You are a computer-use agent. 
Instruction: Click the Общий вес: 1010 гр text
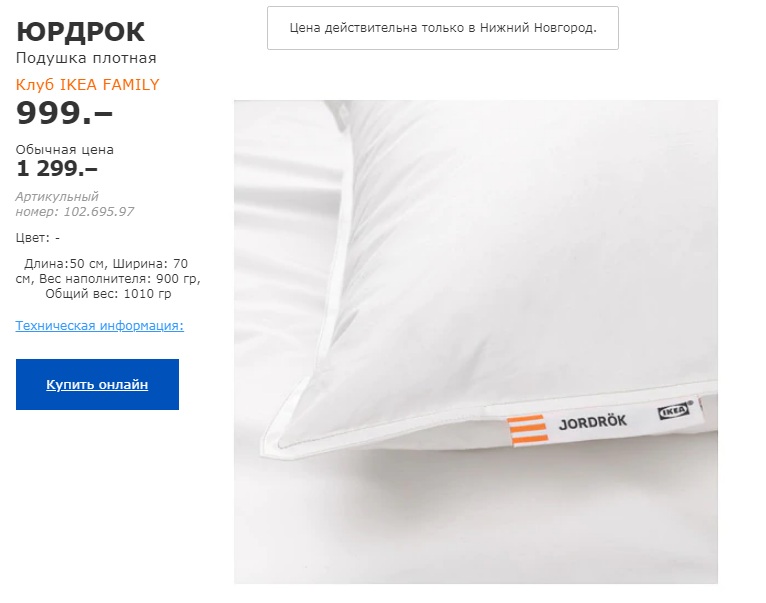pos(108,294)
